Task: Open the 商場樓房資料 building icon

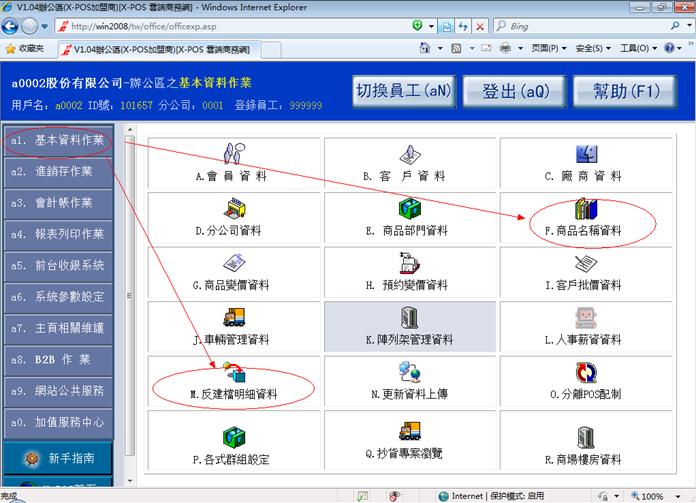Action: point(586,436)
